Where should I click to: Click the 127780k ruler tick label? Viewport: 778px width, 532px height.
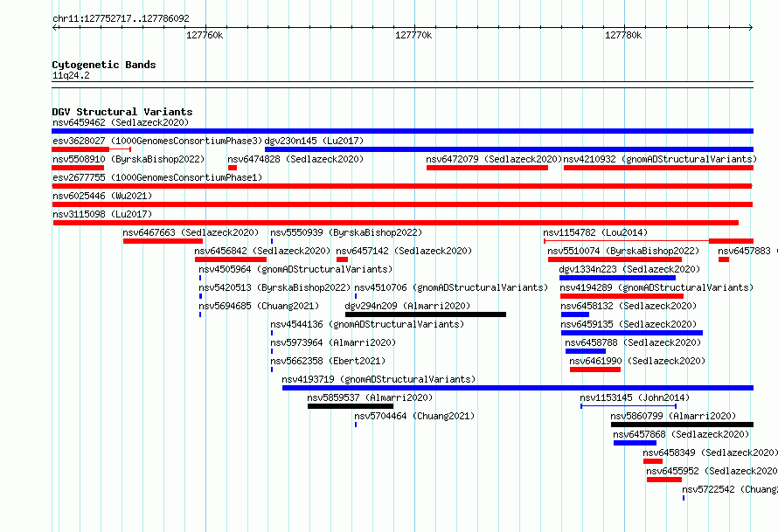click(x=623, y=35)
